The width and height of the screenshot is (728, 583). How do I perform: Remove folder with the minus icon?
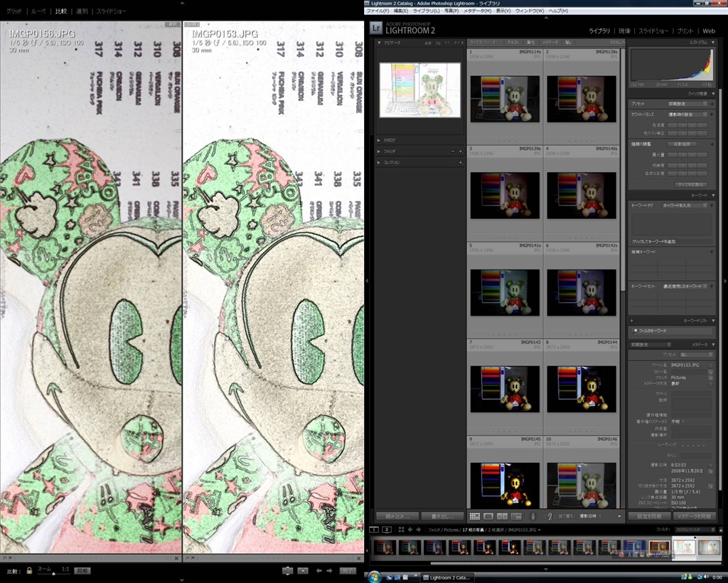453,151
